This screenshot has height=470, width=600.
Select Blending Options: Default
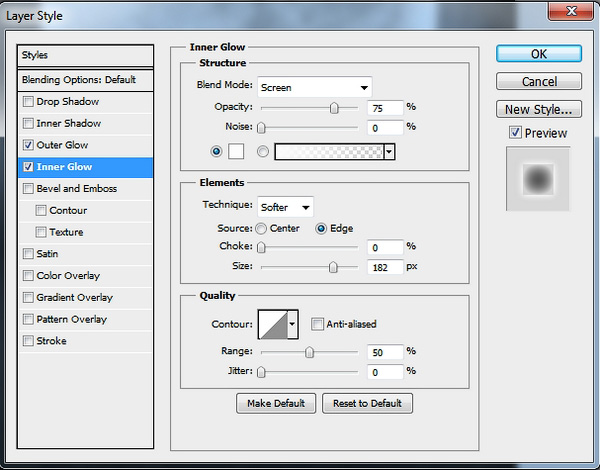coord(85,80)
